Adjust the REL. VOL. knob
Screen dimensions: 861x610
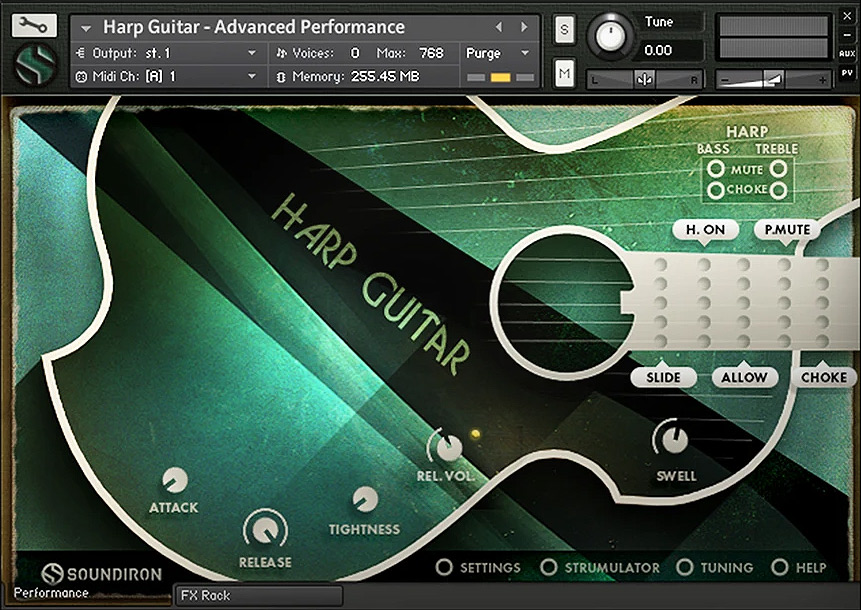pyautogui.click(x=448, y=446)
